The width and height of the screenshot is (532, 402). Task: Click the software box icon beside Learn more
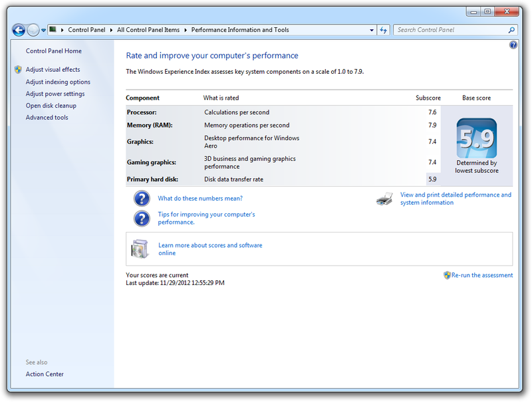tap(140, 249)
